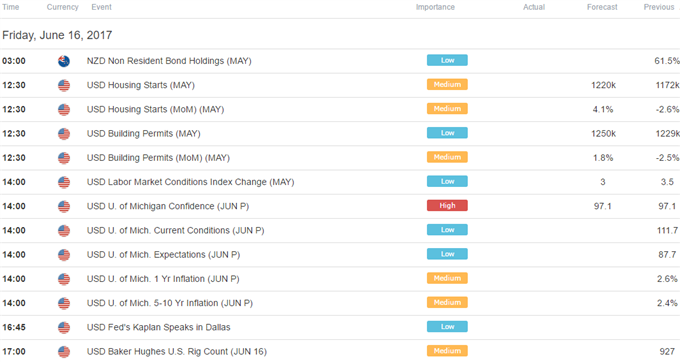Image resolution: width=680 pixels, height=362 pixels.
Task: Sort by the Event column header
Action: [101, 7]
